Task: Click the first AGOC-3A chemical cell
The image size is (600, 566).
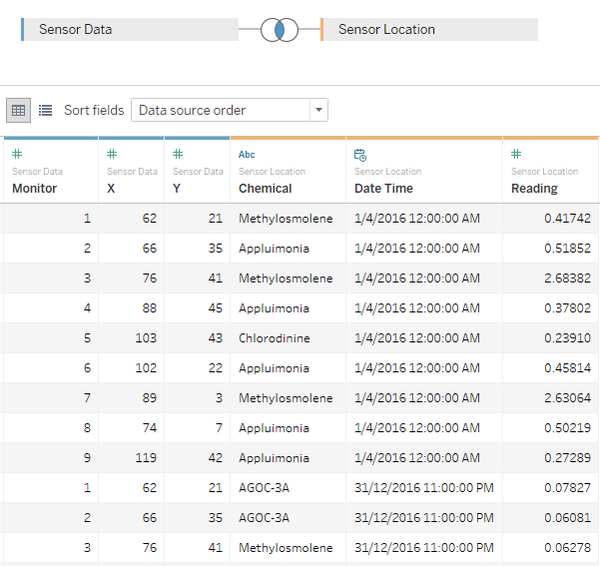Action: (x=264, y=488)
